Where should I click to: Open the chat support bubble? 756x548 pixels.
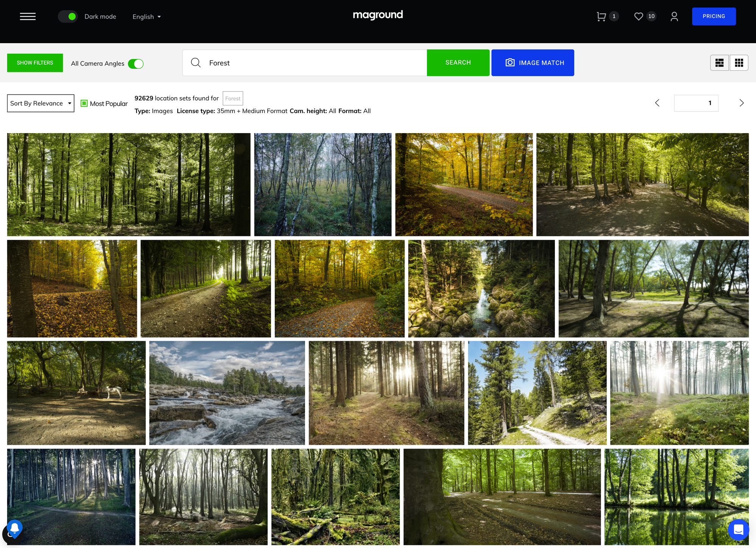click(738, 529)
